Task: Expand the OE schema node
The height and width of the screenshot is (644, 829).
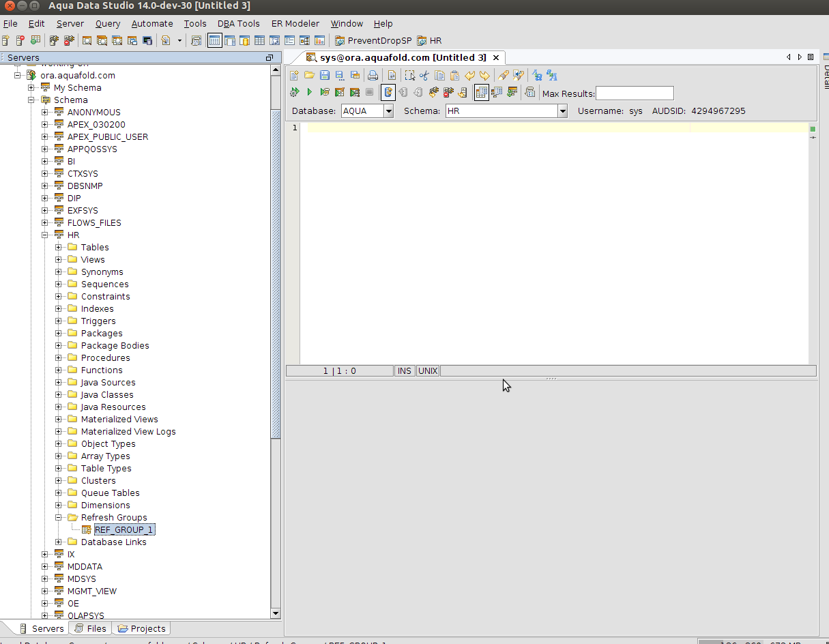Action: tap(45, 603)
